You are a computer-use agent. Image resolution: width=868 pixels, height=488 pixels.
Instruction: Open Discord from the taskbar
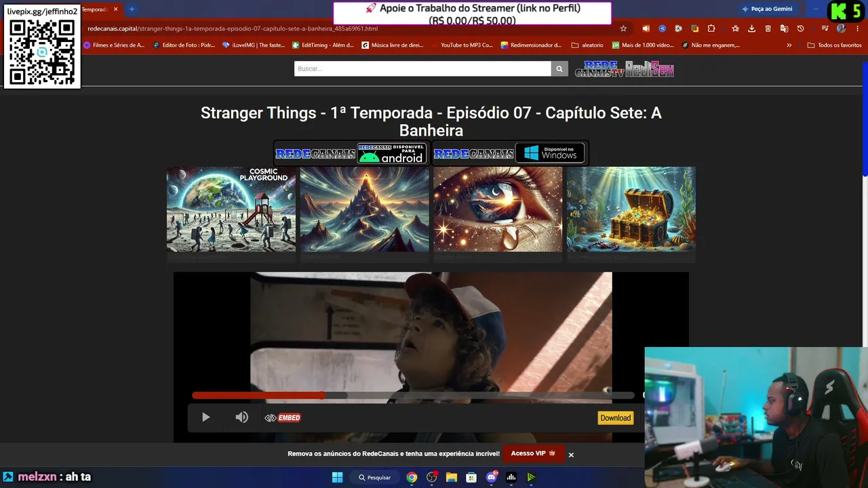492,477
